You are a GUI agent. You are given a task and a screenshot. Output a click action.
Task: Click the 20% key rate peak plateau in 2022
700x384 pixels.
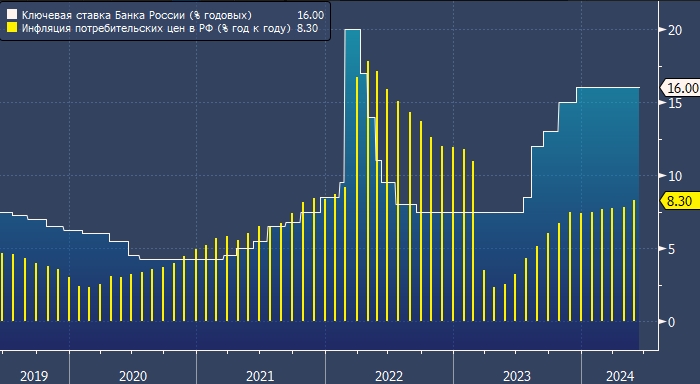353,30
